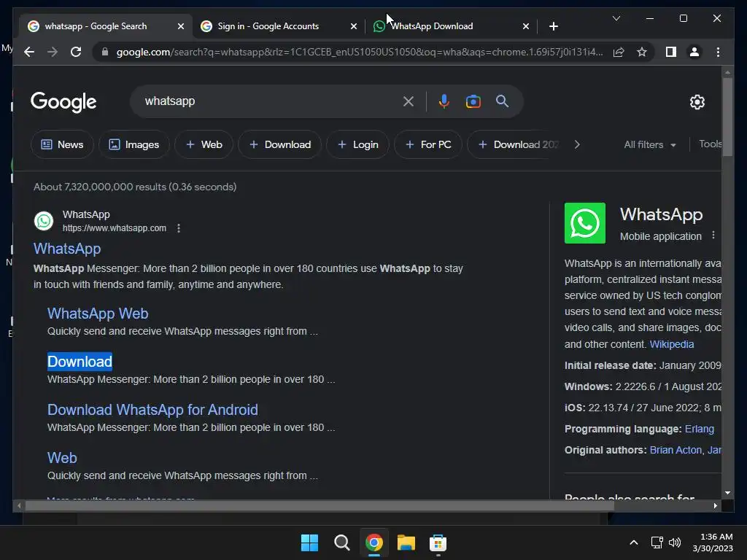Viewport: 747px width, 560px height.
Task: Click the address bar URL
Action: point(360,52)
